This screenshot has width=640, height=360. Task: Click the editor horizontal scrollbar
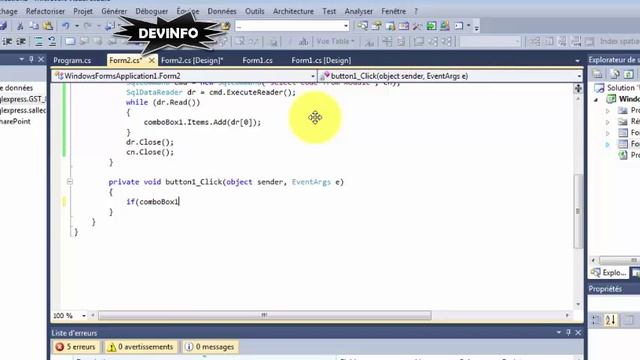(x=265, y=315)
